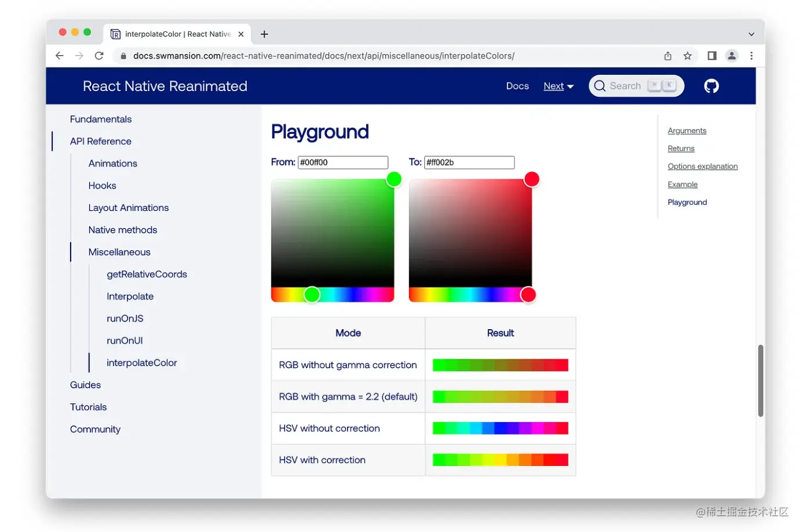Click the green From saturation picker area
803x532 pixels.
coord(333,233)
